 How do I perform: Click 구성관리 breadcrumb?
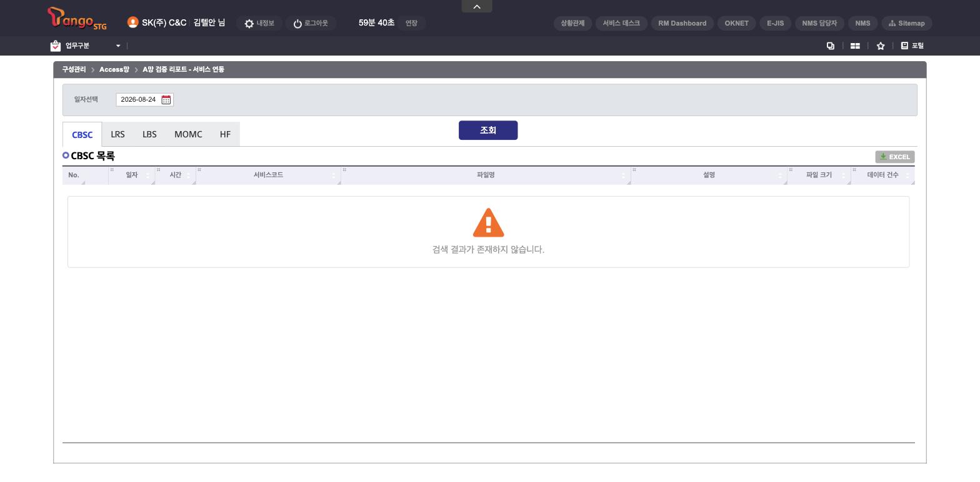[x=74, y=69]
